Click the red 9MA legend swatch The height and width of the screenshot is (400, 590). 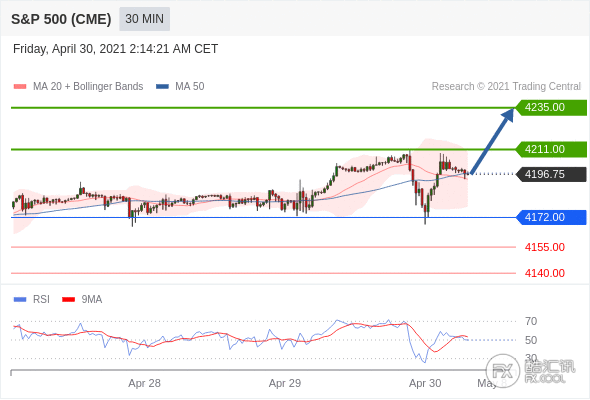tap(68, 300)
